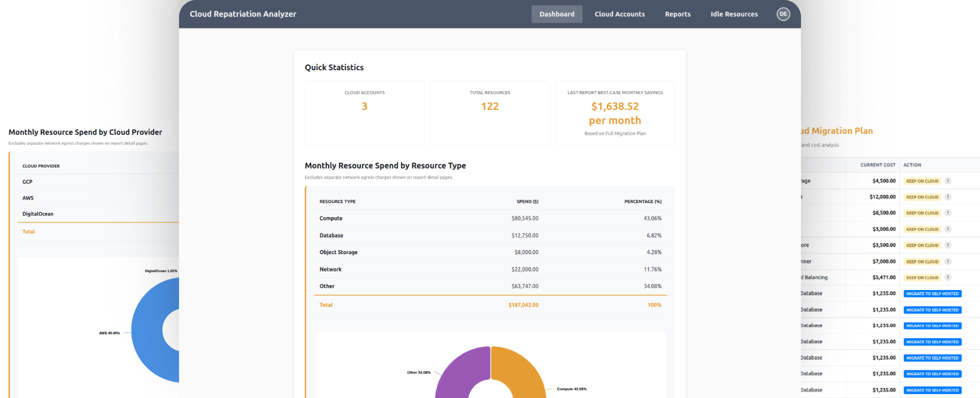Viewport: 980px width, 398px height.
Task: Click the DigitalOcean 1.02% chart label
Action: coord(161,271)
